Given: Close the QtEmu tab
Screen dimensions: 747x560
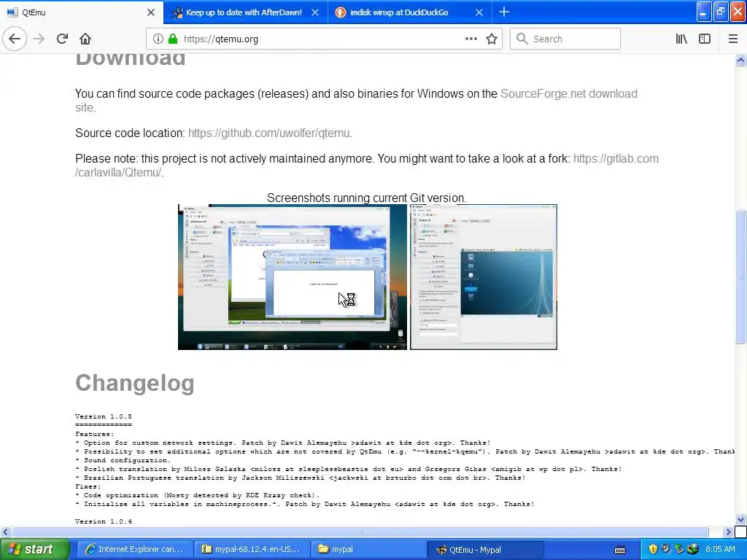Looking at the screenshot, I should (x=151, y=12).
